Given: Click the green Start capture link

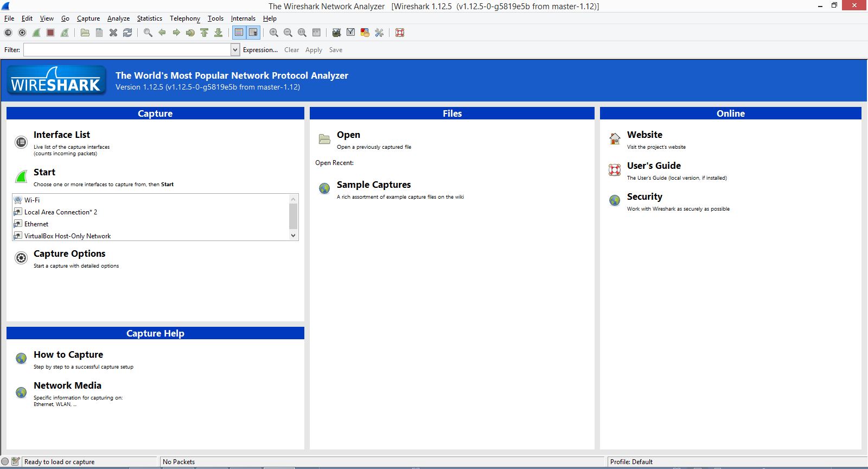Looking at the screenshot, I should pos(44,172).
